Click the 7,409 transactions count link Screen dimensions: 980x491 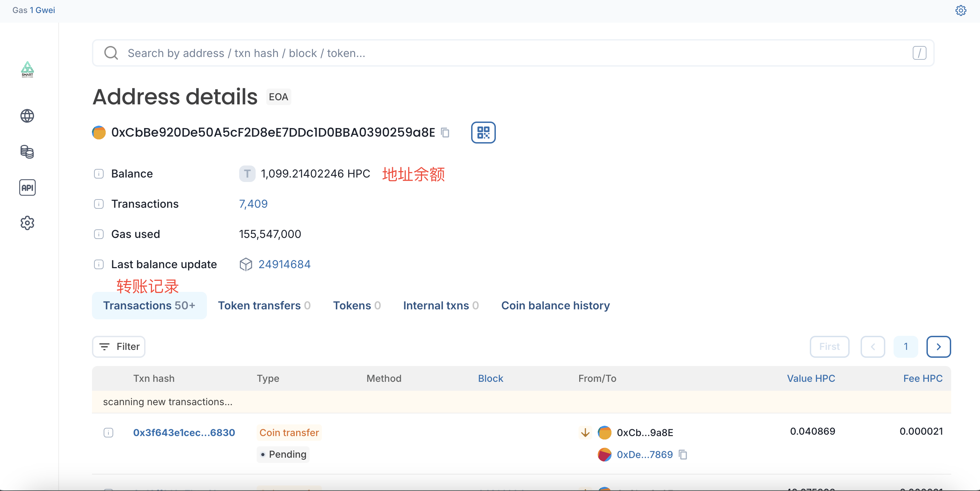tap(253, 204)
